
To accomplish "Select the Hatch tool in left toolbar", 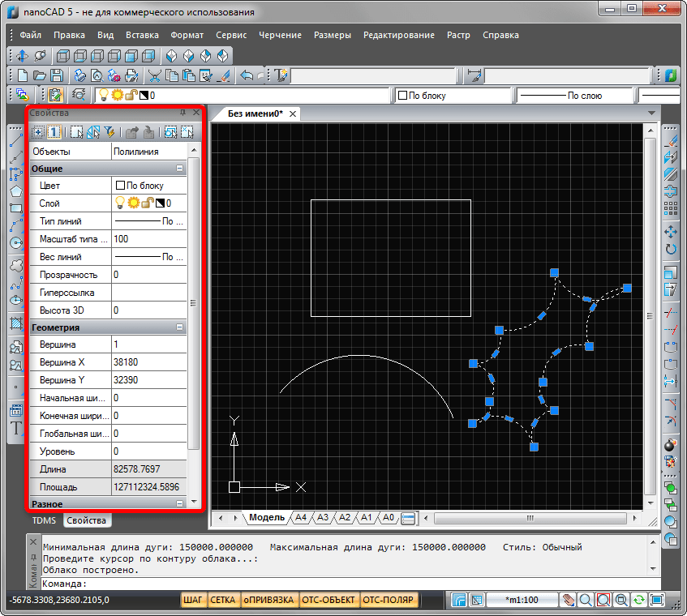I will pyautogui.click(x=16, y=323).
